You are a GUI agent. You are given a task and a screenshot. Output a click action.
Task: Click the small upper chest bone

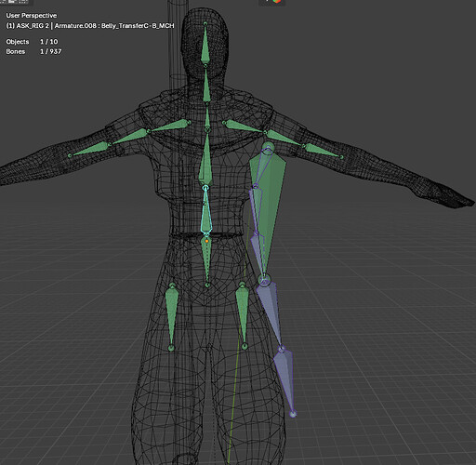point(207,117)
